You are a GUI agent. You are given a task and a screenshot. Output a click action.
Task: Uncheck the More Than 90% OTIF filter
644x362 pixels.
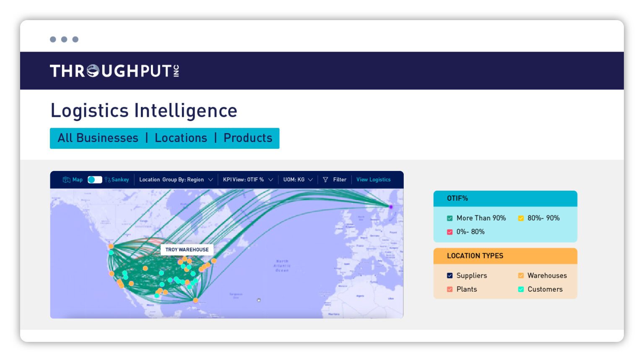click(x=449, y=218)
